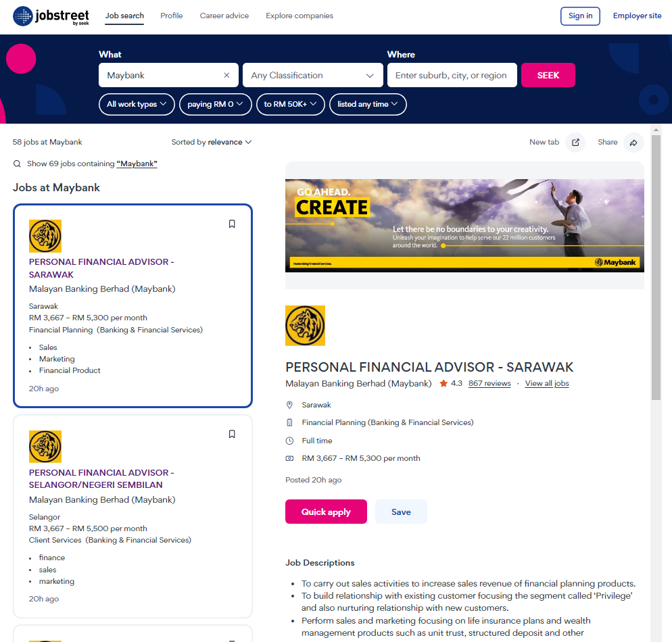Click the job details vertical scrollbar
The width and height of the screenshot is (672, 642).
656,268
